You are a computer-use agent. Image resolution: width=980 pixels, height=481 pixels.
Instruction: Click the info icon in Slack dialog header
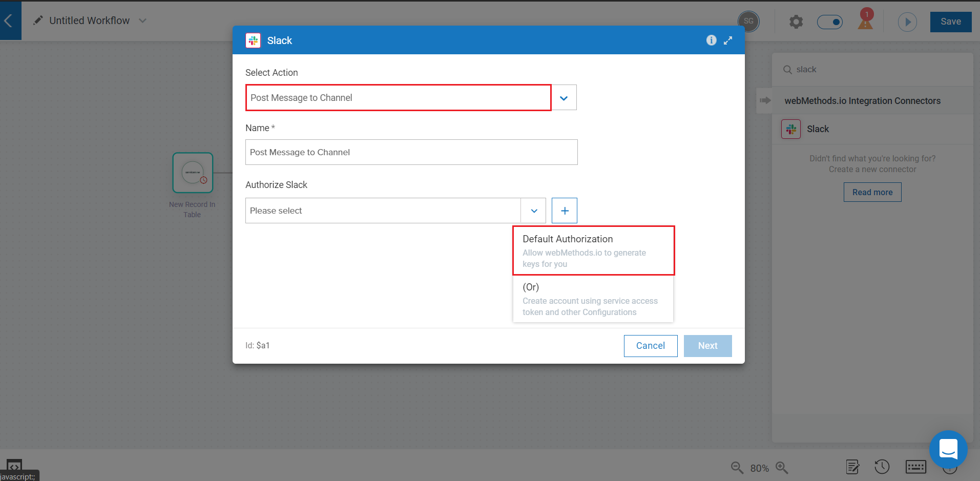point(711,40)
